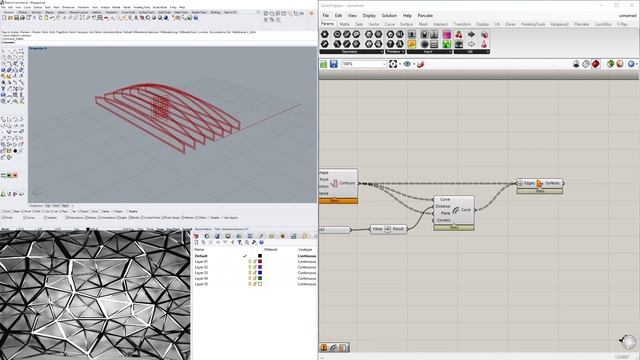This screenshot has height=360, width=640.
Task: Select the red Sketch marker tool in Grasshopper
Action: point(420,64)
